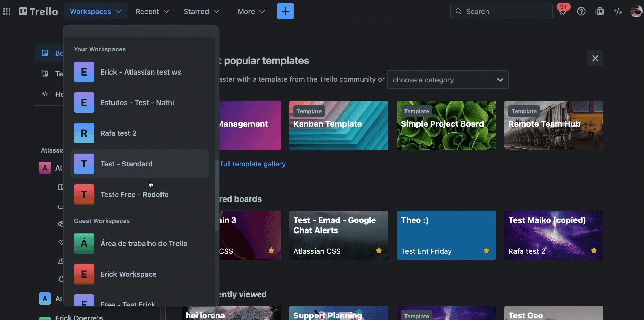The width and height of the screenshot is (644, 320).
Task: Click the R avatar for Rafa test 2
Action: [84, 133]
